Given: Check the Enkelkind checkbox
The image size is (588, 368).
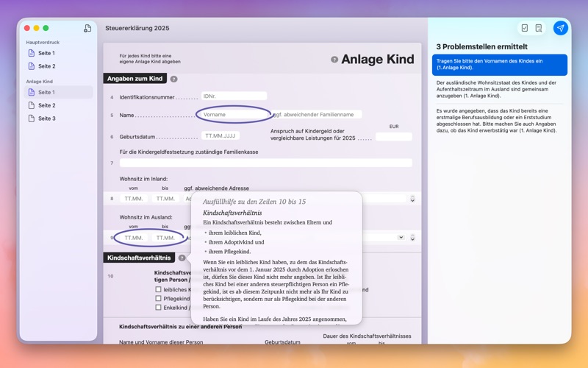Looking at the screenshot, I should click(158, 308).
